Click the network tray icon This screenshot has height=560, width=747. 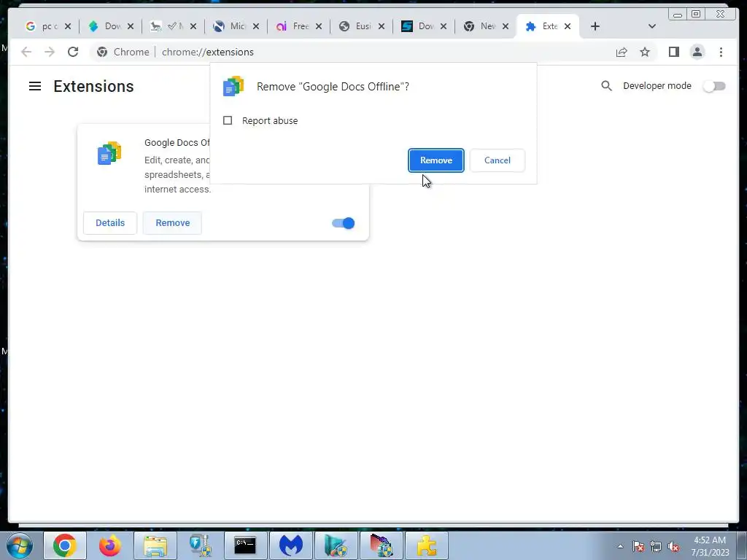(x=656, y=547)
